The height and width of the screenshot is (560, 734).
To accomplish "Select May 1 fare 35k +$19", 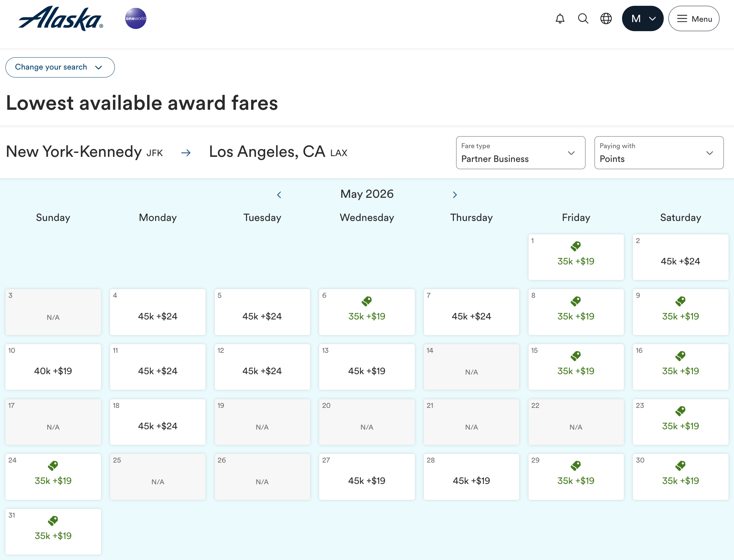I will tap(576, 257).
